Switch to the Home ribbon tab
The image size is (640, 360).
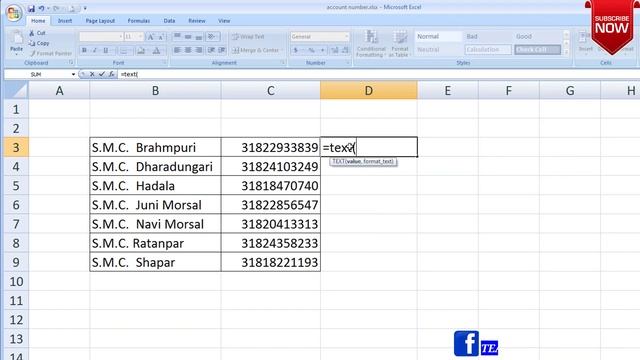[x=38, y=21]
